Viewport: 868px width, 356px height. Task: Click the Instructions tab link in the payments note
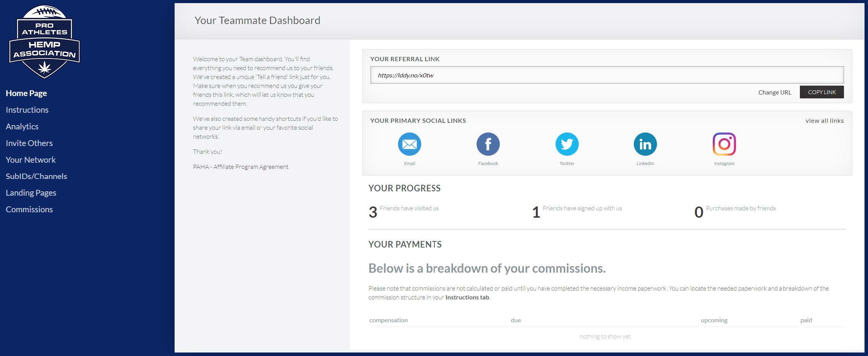coord(467,298)
